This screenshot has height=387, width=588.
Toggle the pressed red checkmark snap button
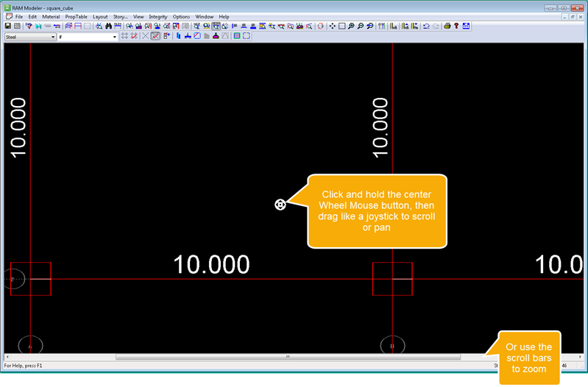coord(155,36)
